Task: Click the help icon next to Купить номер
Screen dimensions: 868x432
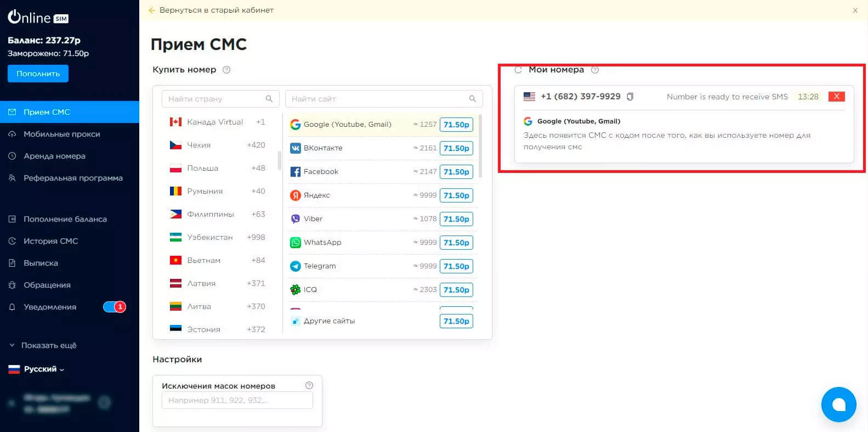Action: [x=226, y=70]
